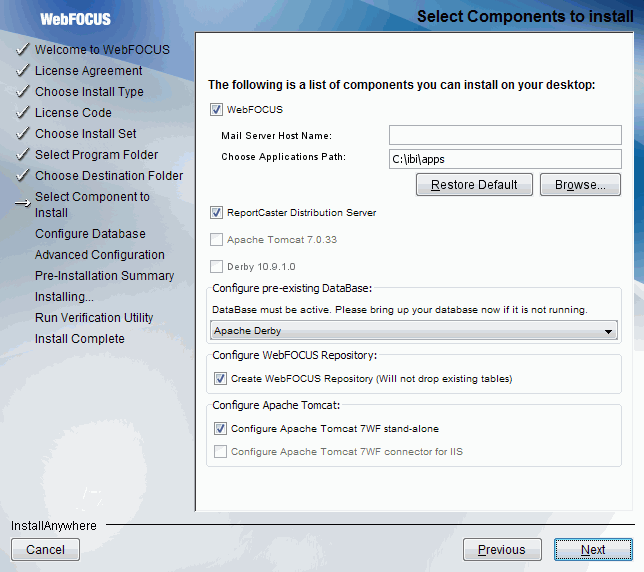Click the Installing... step
This screenshot has width=644, height=572.
(x=64, y=296)
